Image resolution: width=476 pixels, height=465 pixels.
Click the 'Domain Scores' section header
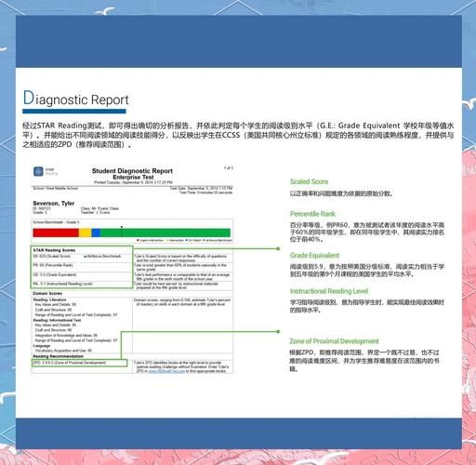coord(47,293)
